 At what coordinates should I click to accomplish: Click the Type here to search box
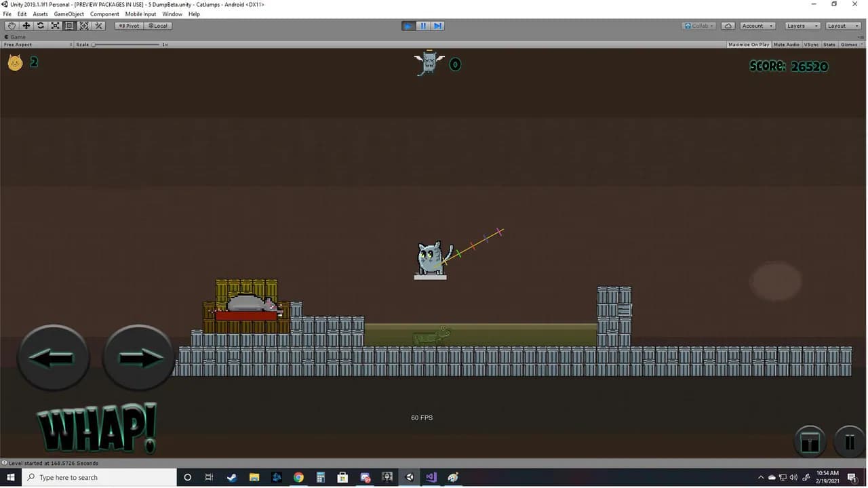coord(99,477)
